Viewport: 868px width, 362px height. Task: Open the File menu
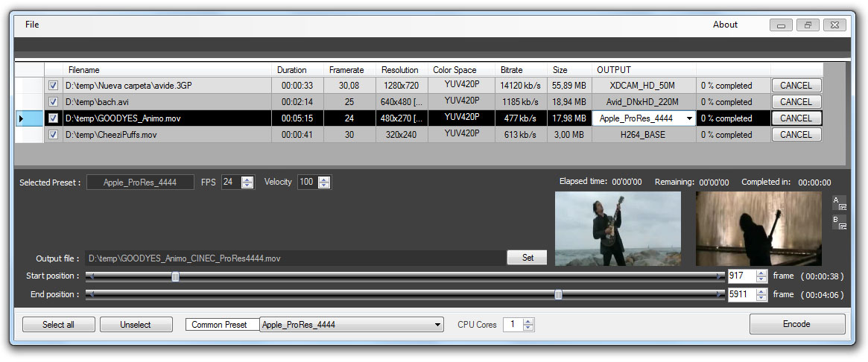(x=32, y=25)
